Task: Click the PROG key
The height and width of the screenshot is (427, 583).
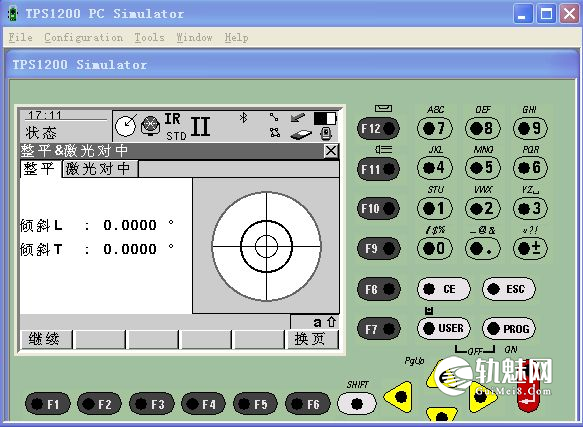Action: click(509, 328)
